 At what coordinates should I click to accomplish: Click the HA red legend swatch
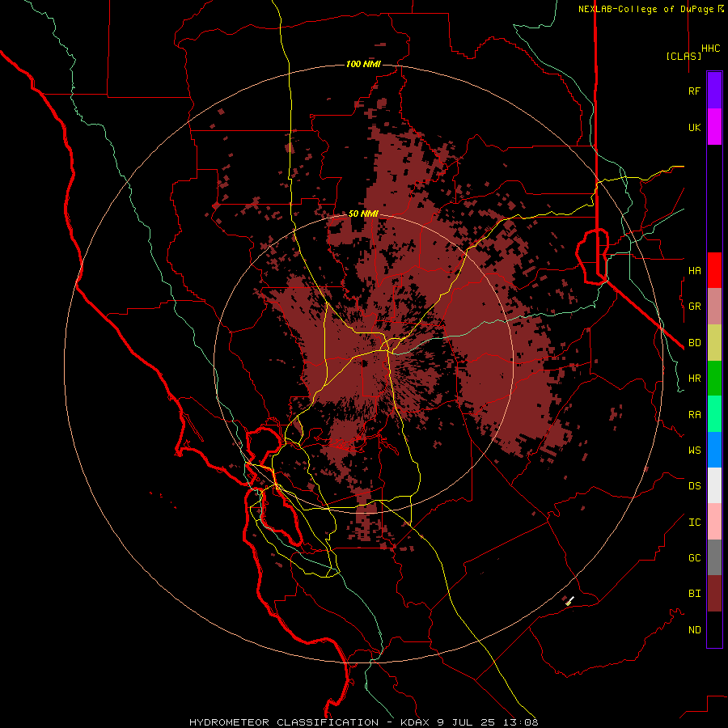tap(714, 270)
